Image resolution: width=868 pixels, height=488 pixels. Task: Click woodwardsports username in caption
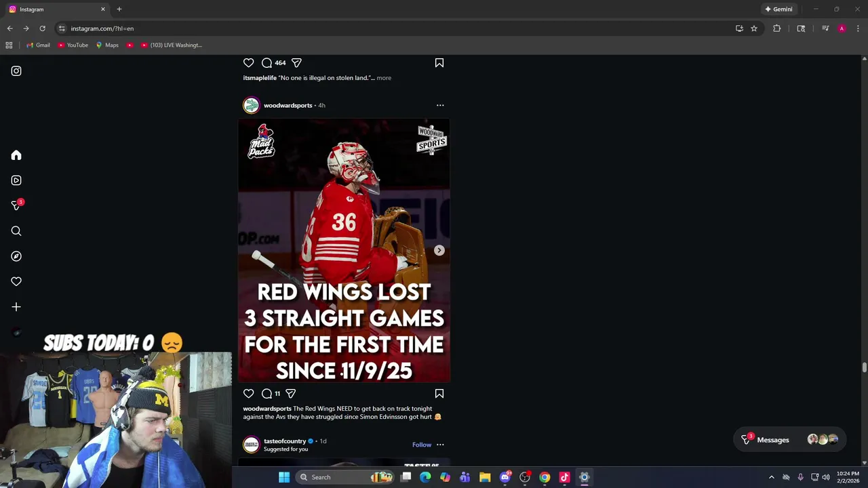pyautogui.click(x=267, y=409)
